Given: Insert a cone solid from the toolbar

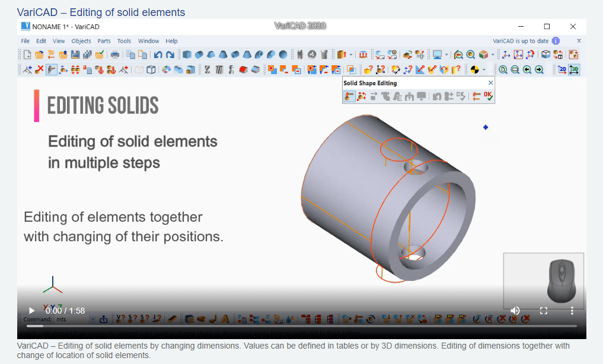Looking at the screenshot, I should point(223,55).
